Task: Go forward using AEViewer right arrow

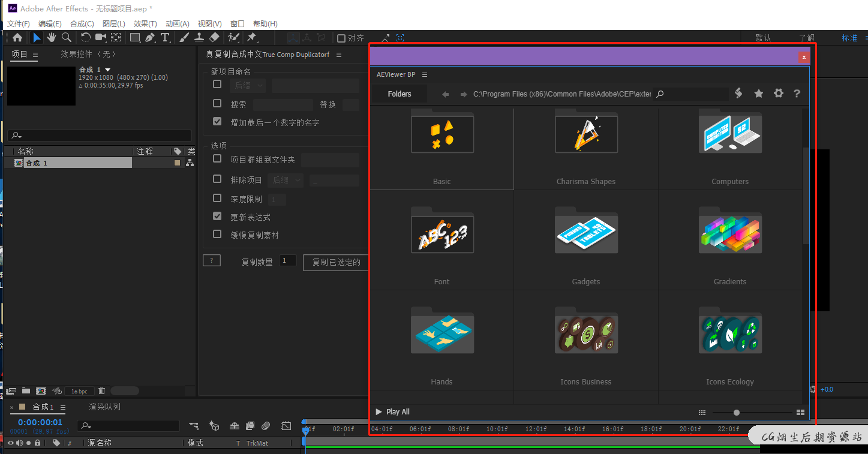Action: click(x=464, y=94)
